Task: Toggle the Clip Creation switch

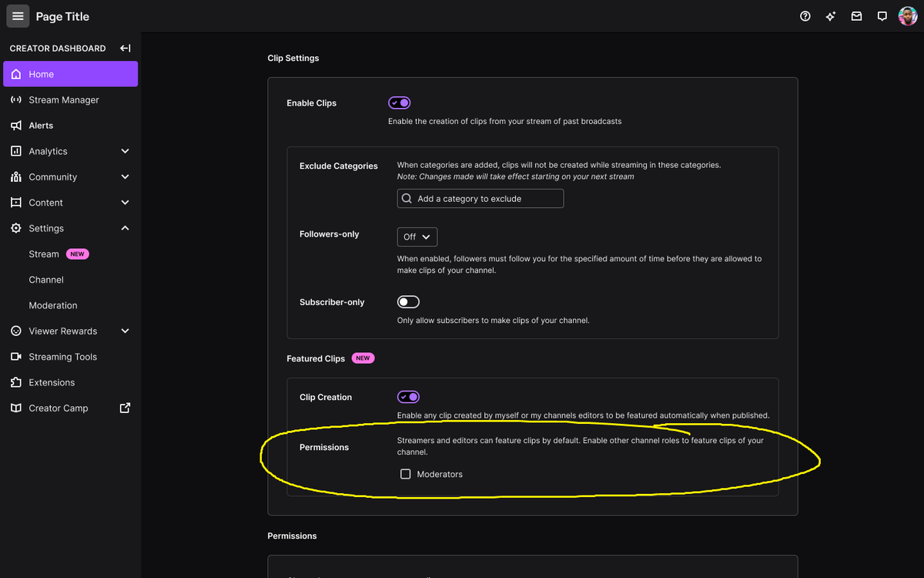Action: click(x=408, y=397)
